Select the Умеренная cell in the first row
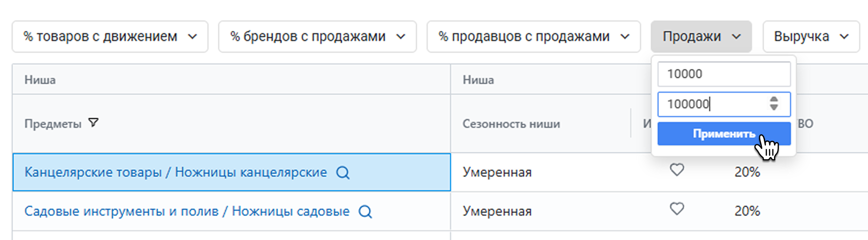This screenshot has width=868, height=240. coord(497,172)
